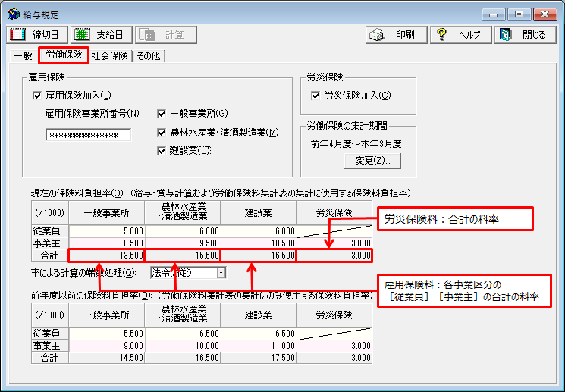Image resolution: width=565 pixels, height=392 pixels.
Task: Click the 雇用保険事業所番号 input field
Action: point(88,135)
